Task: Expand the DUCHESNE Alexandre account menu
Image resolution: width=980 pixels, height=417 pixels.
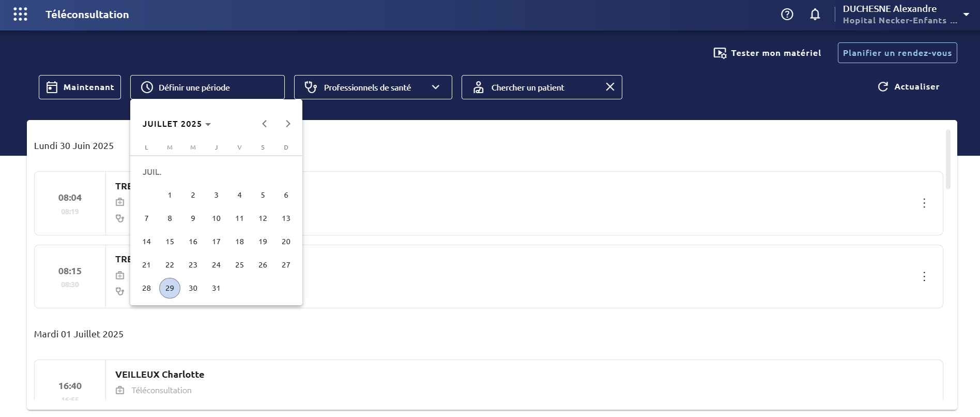Action: click(966, 14)
